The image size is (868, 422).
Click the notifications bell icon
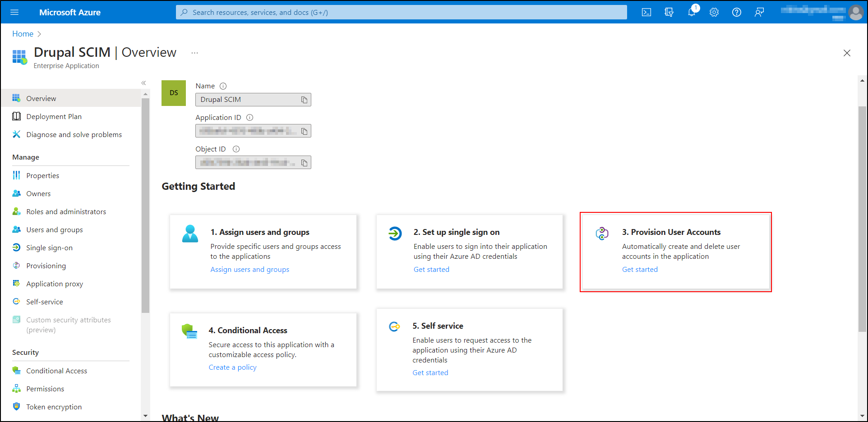tap(691, 12)
